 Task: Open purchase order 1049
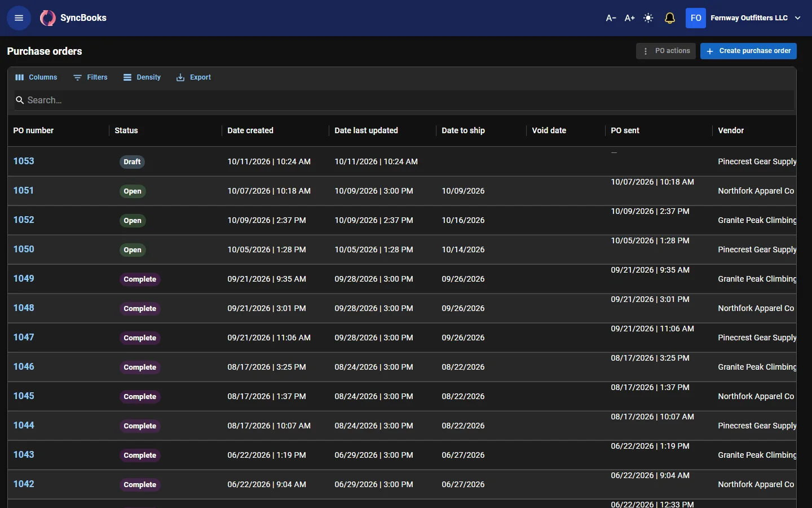point(24,278)
